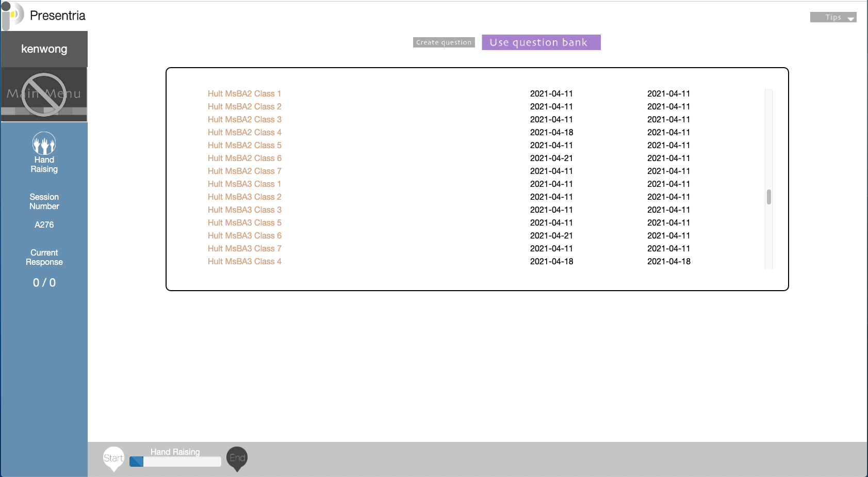This screenshot has height=477, width=868.
Task: Open Hult MsBA3 Class 1
Action: click(244, 184)
